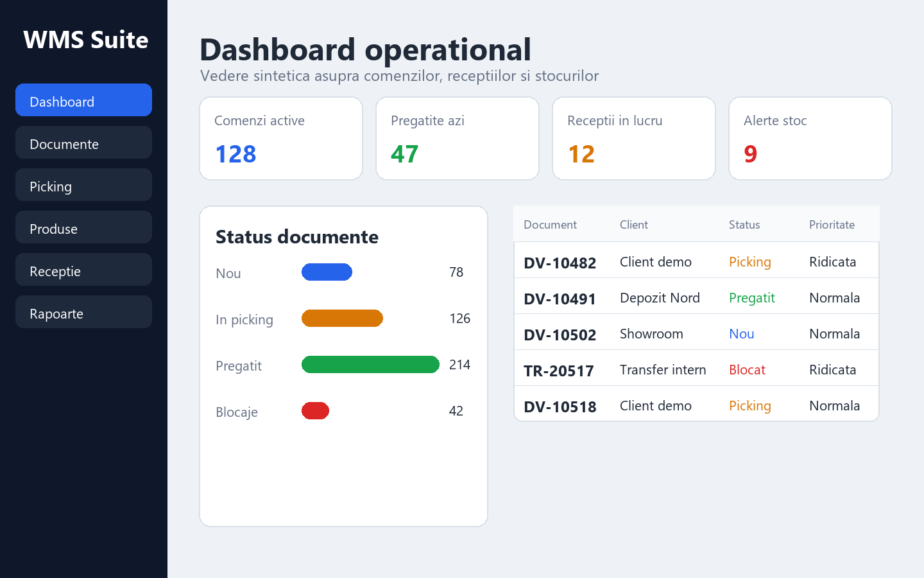Viewport: 924px width, 578px height.
Task: Click Ridicata priority in the TR-20517 row
Action: (x=833, y=370)
